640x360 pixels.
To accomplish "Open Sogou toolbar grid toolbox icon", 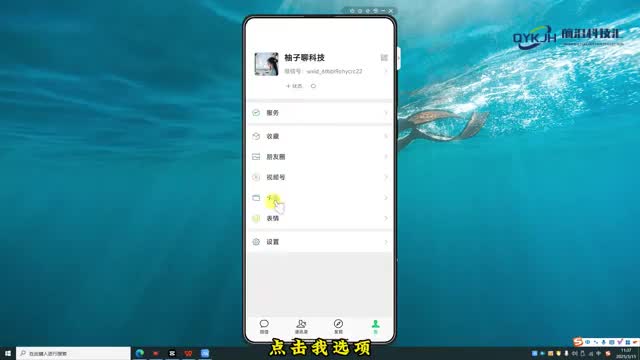I will [627, 342].
